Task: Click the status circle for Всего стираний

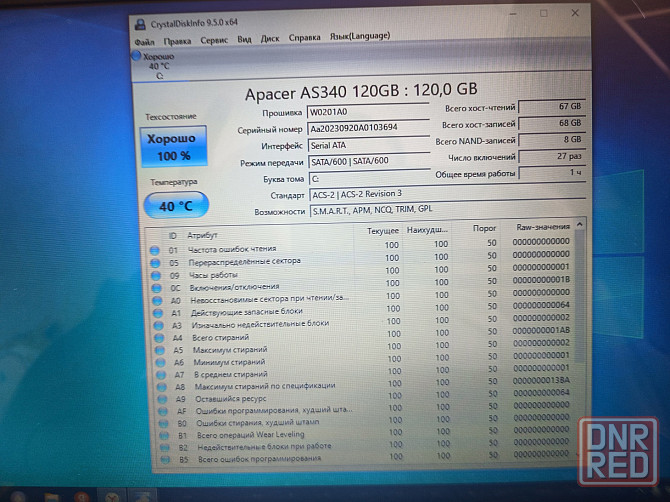Action: [x=159, y=338]
